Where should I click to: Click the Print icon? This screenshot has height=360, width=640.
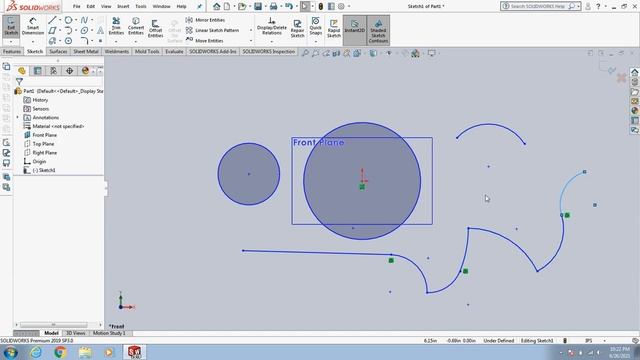click(x=273, y=6)
